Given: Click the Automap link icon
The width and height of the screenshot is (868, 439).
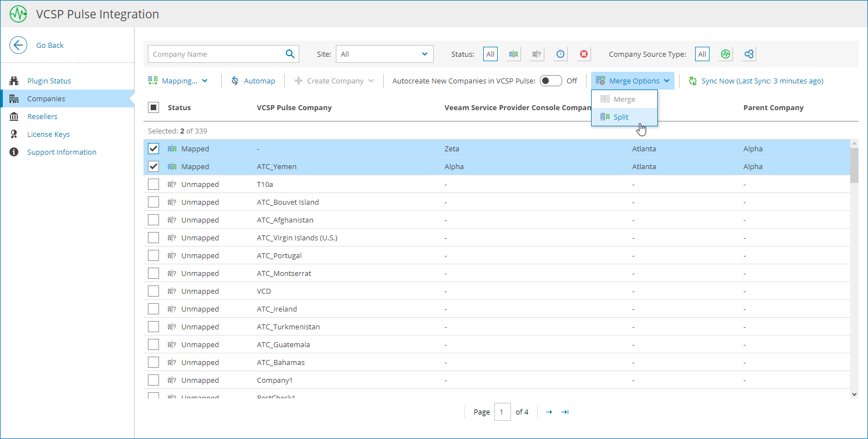Looking at the screenshot, I should pos(235,81).
